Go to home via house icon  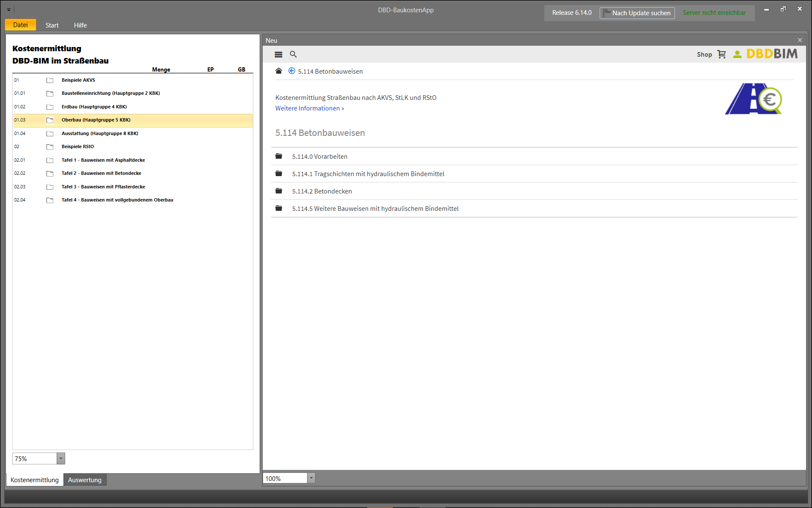[278, 71]
